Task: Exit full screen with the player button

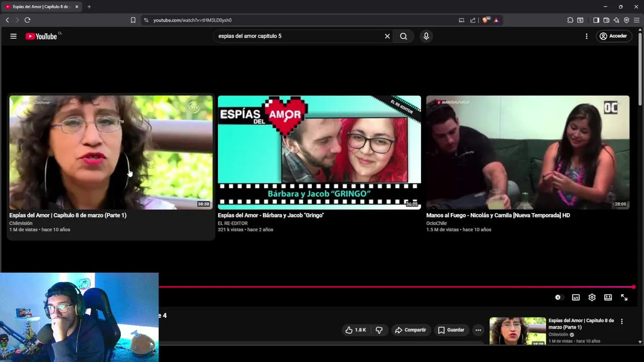Action: point(624,298)
